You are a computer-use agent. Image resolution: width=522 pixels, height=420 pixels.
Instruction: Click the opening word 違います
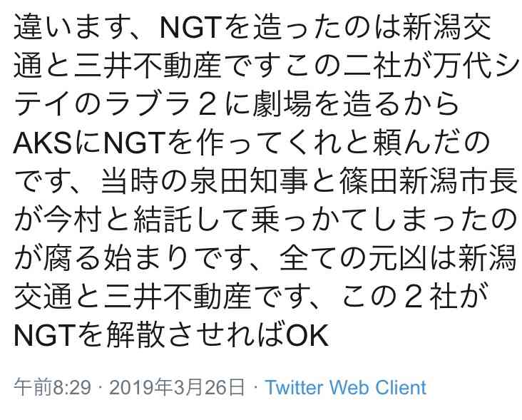(73, 28)
